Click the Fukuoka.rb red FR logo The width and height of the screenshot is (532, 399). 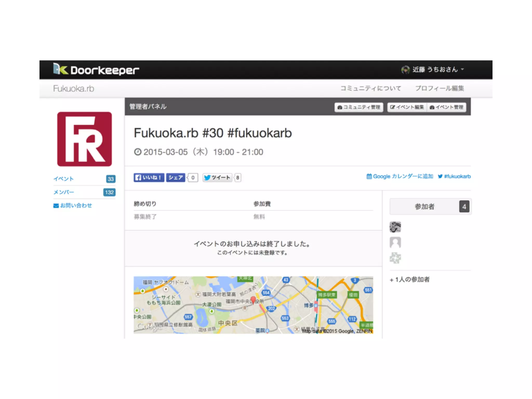[84, 139]
